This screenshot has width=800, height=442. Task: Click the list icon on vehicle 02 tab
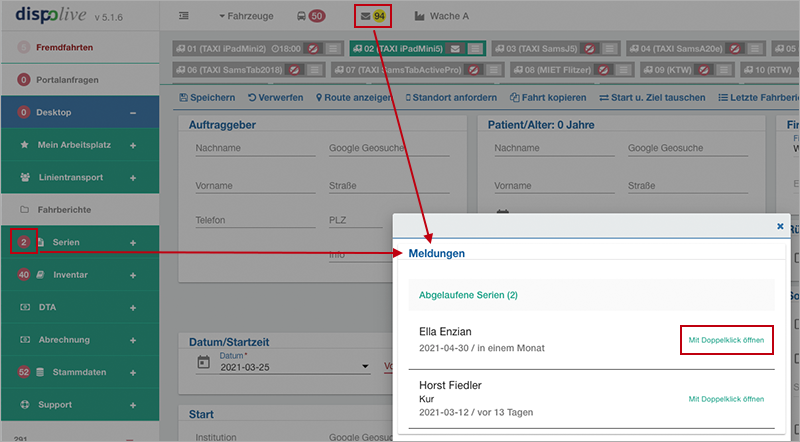coord(476,48)
